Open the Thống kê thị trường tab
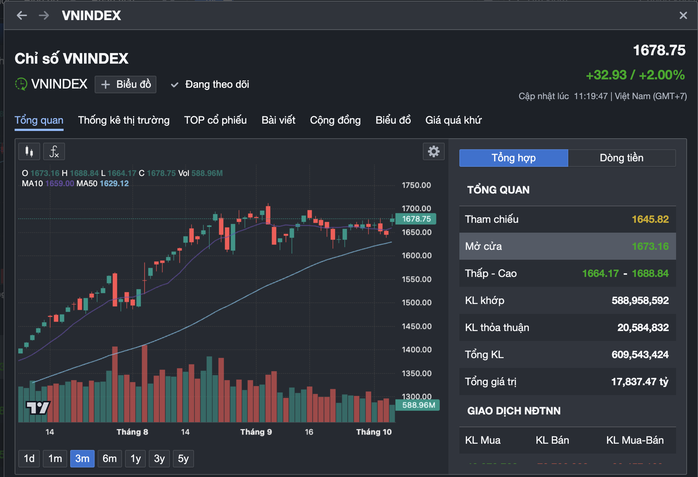This screenshot has height=477, width=698. [124, 120]
